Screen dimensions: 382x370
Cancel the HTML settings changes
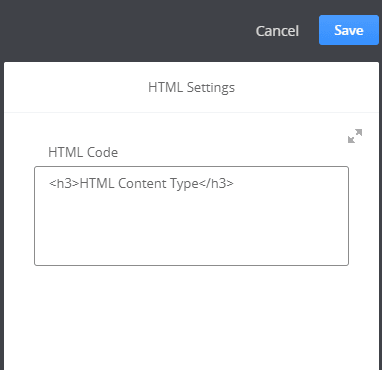[277, 31]
